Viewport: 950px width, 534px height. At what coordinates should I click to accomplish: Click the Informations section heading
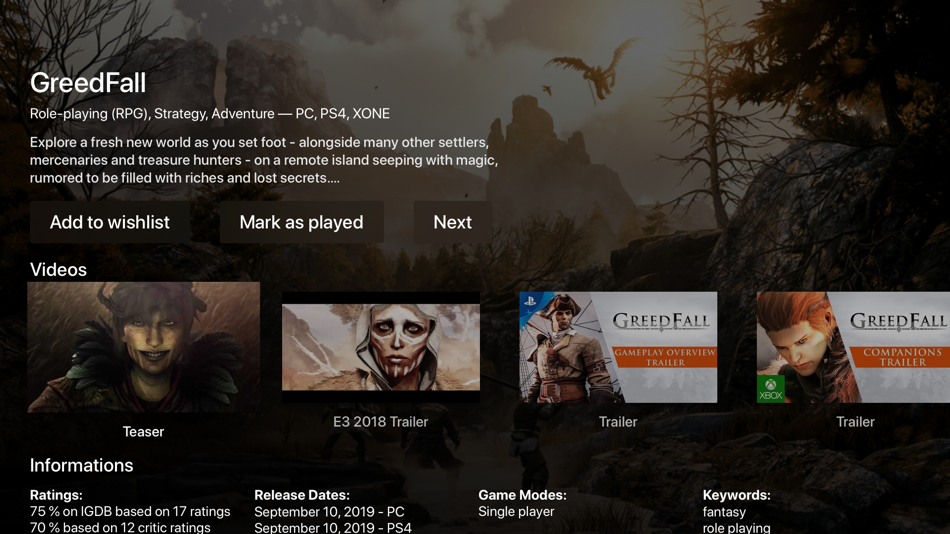[81, 466]
